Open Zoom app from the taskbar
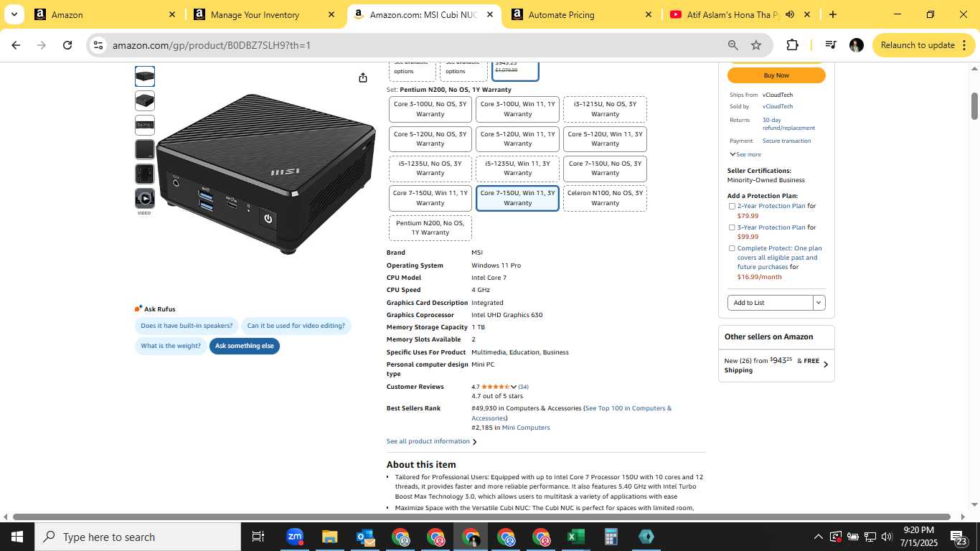Screen dimensions: 980x551 tap(294, 537)
